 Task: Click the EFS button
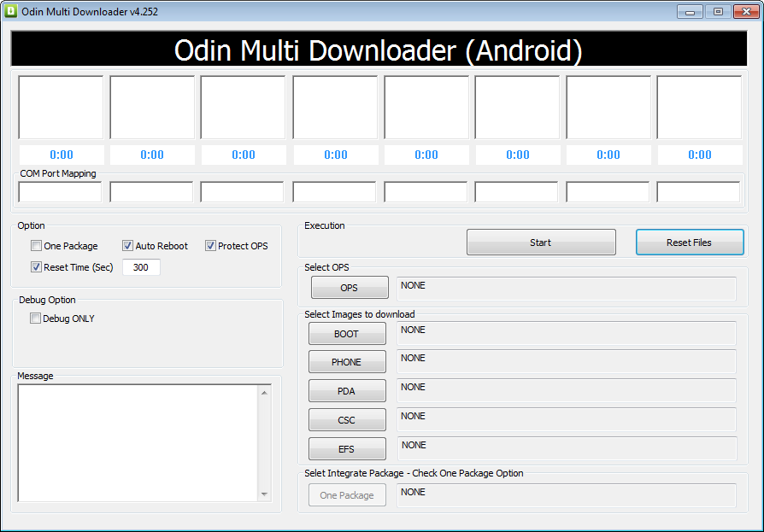point(346,449)
